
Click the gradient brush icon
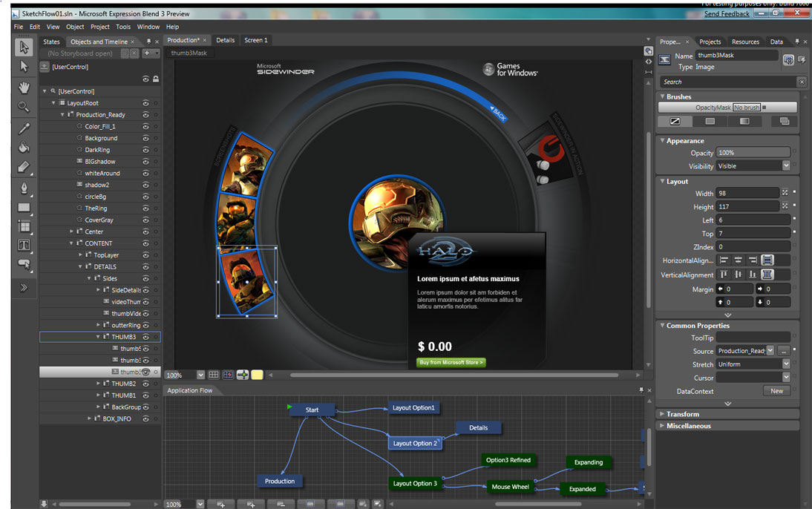(x=744, y=121)
